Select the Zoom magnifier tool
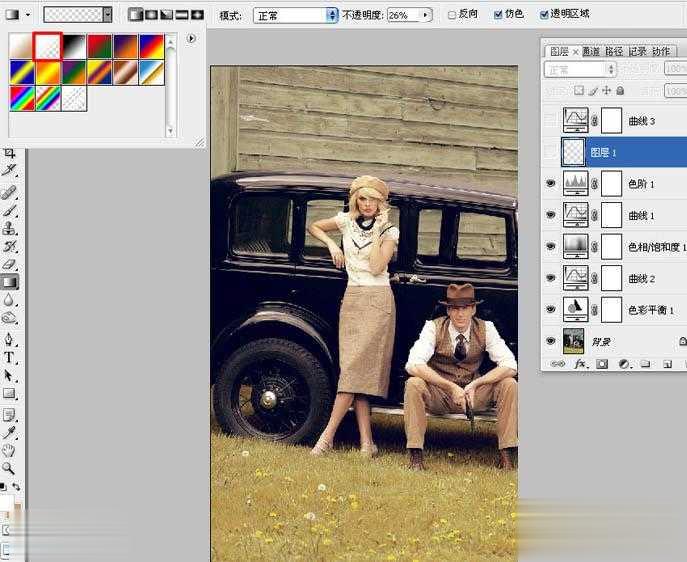The width and height of the screenshot is (687, 562). pos(9,468)
